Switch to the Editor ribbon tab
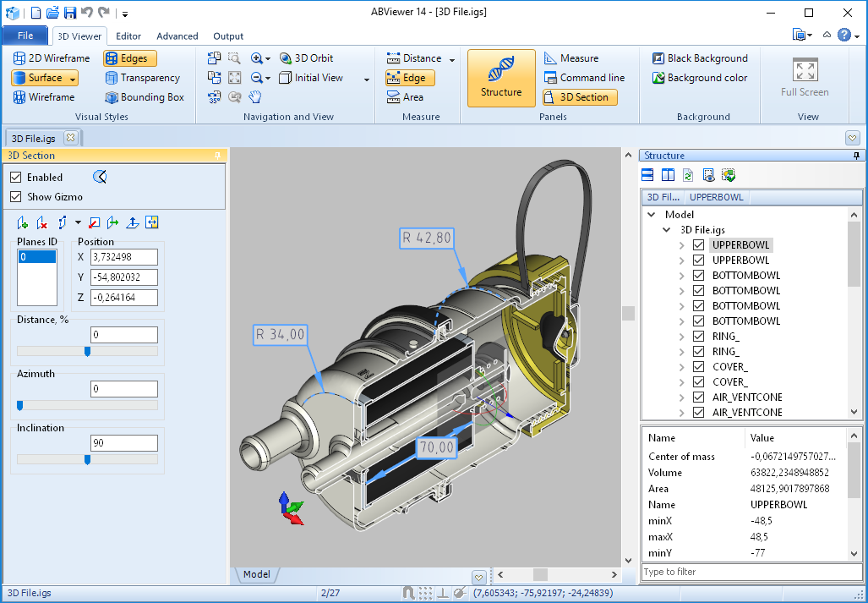868x603 pixels. point(128,36)
